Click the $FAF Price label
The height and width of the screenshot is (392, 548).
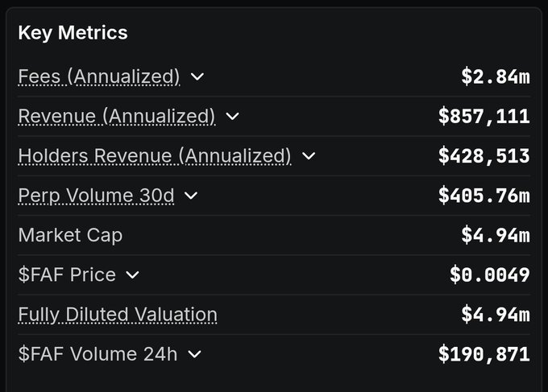coord(67,274)
